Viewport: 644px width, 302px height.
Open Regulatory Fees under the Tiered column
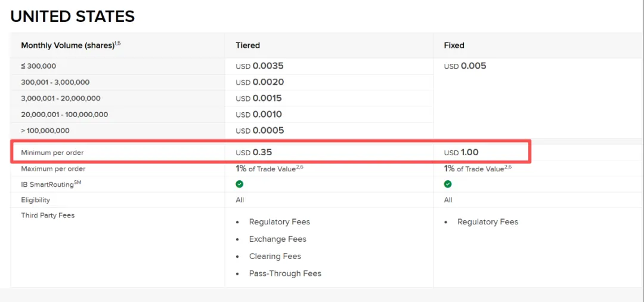280,222
